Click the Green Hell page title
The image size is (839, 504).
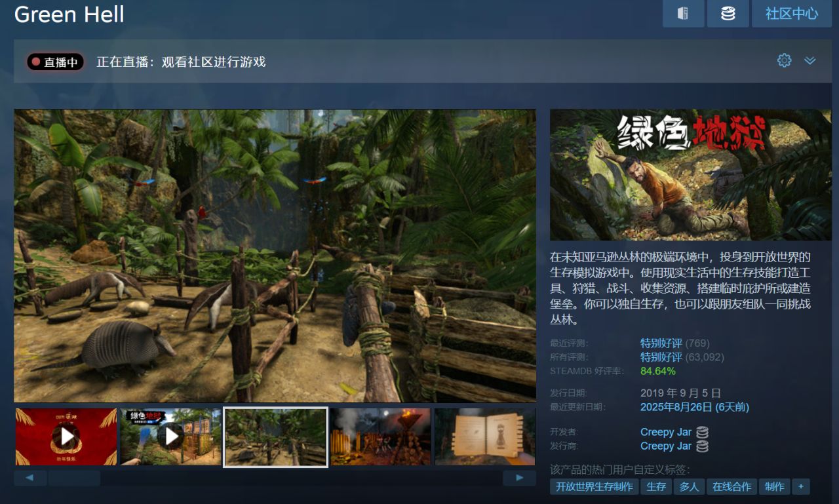[69, 14]
